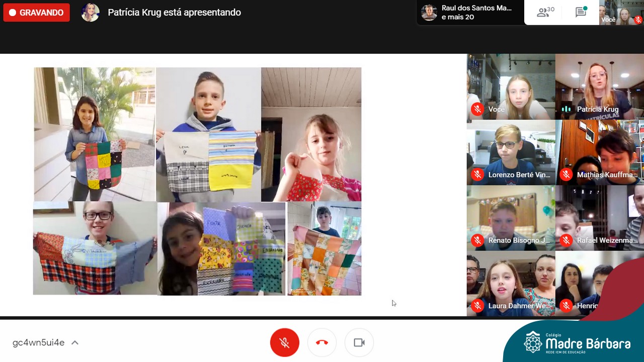Unmute the red microphone button
The height and width of the screenshot is (362, 644).
click(284, 342)
